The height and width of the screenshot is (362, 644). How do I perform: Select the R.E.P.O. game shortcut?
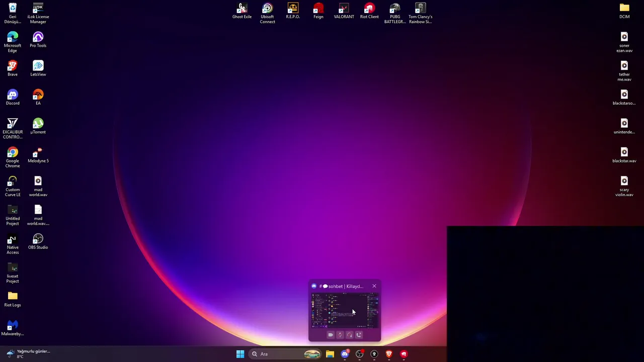coord(293,11)
